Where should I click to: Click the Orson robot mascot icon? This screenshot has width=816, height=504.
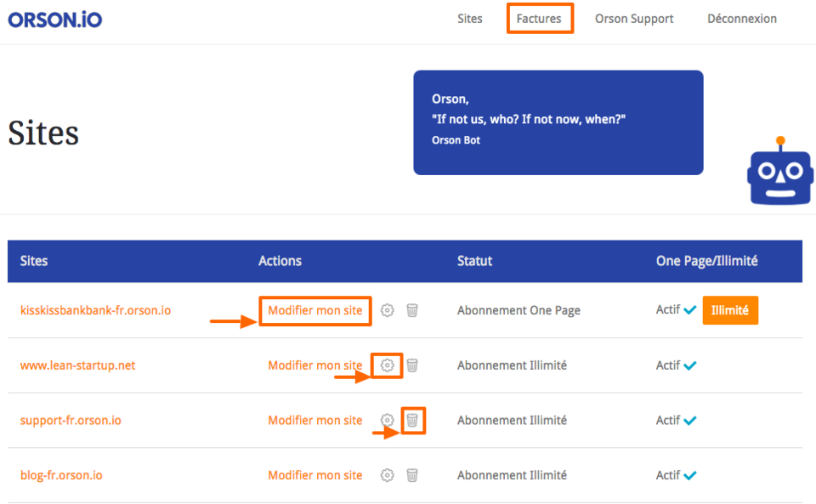click(779, 172)
